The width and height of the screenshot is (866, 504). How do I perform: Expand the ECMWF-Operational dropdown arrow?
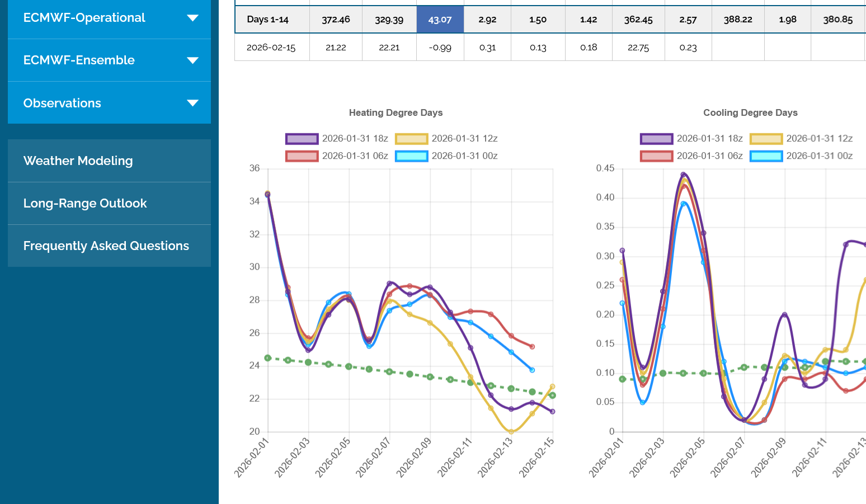point(192,18)
